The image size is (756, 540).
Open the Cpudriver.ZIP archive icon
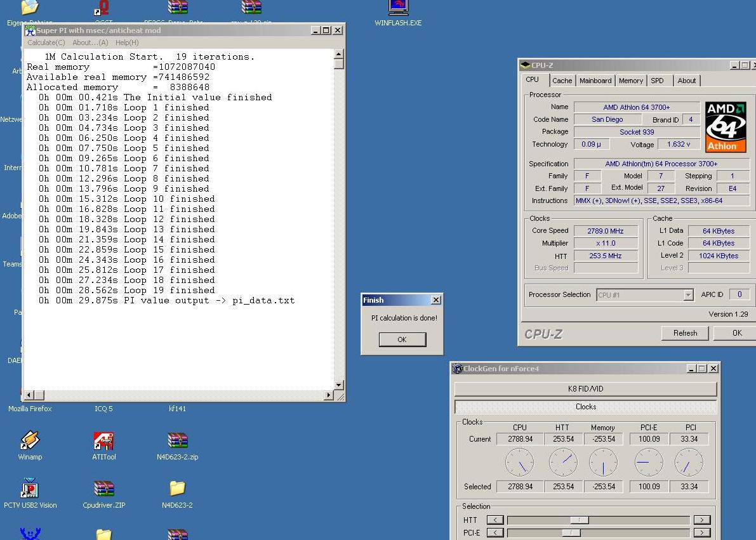point(103,490)
